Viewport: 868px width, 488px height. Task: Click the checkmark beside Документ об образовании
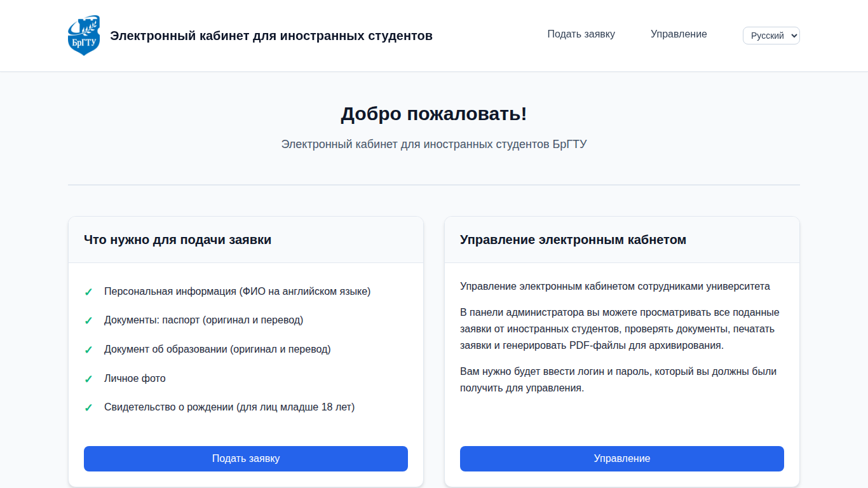(88, 350)
